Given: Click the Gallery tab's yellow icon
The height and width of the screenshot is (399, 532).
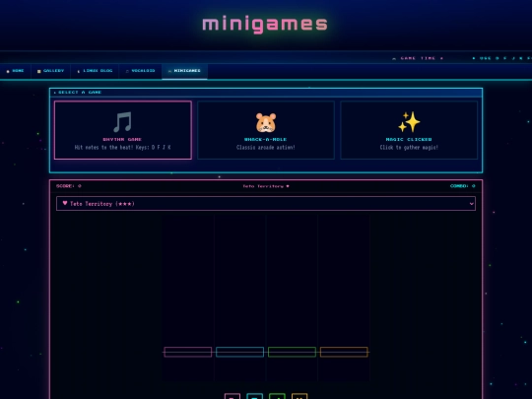Looking at the screenshot, I should click(39, 71).
